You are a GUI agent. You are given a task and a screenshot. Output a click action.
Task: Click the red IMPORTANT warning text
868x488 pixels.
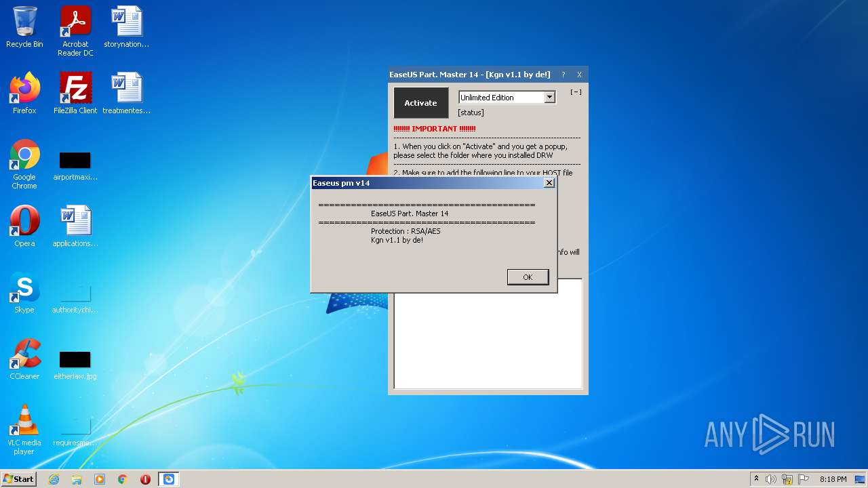(434, 129)
